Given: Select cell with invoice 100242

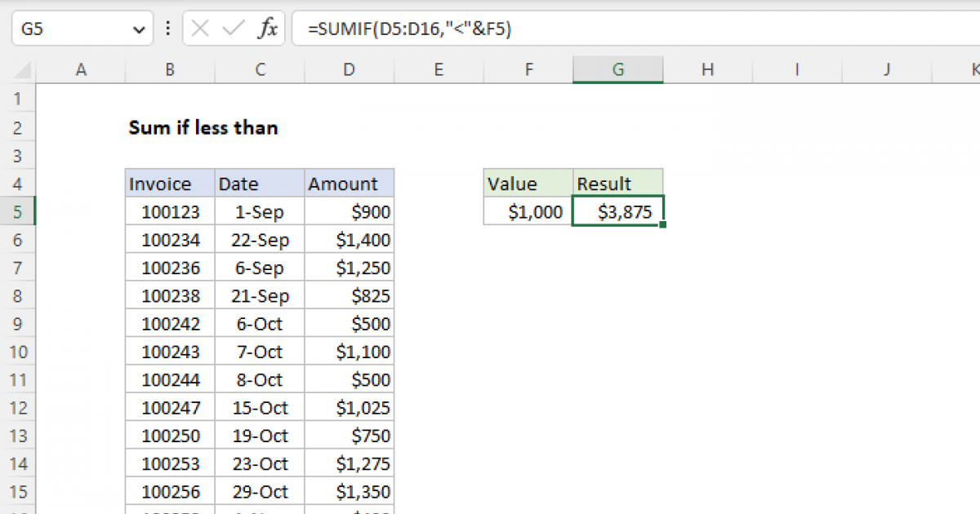Looking at the screenshot, I should [170, 324].
